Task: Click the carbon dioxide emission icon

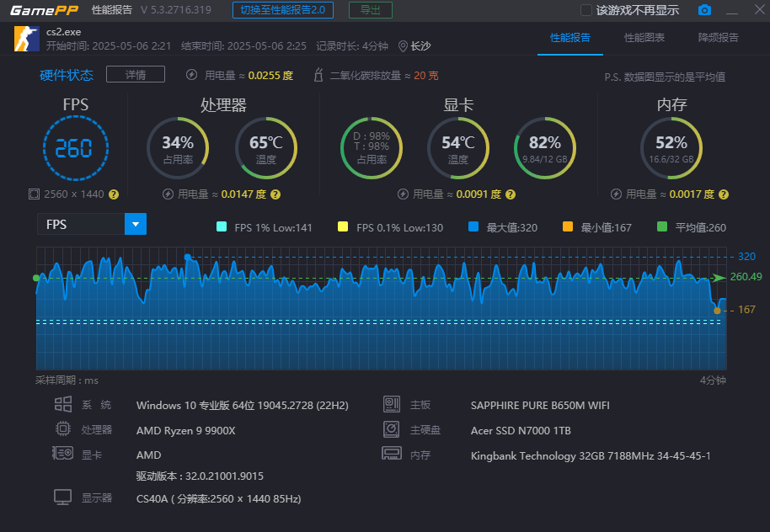Action: pyautogui.click(x=318, y=75)
